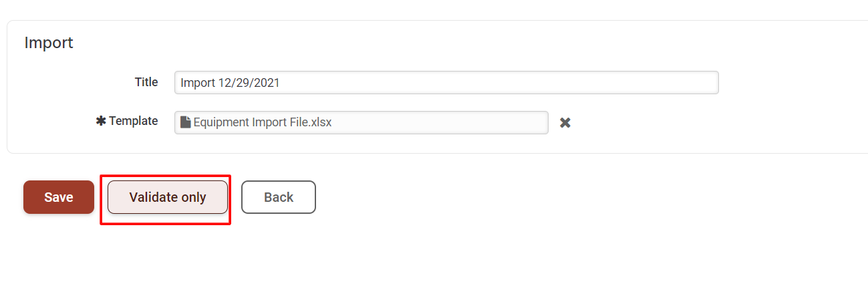This screenshot has width=868, height=286.
Task: Select the Template file field
Action: coord(361,122)
